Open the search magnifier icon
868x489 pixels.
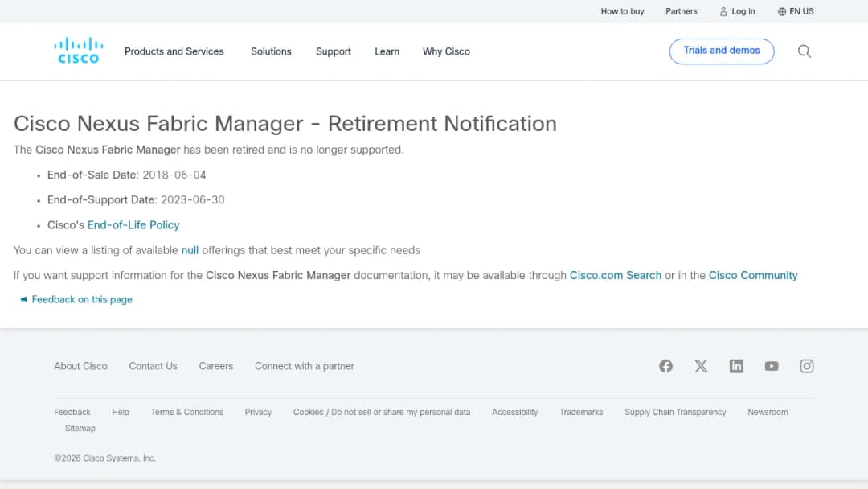tap(805, 51)
